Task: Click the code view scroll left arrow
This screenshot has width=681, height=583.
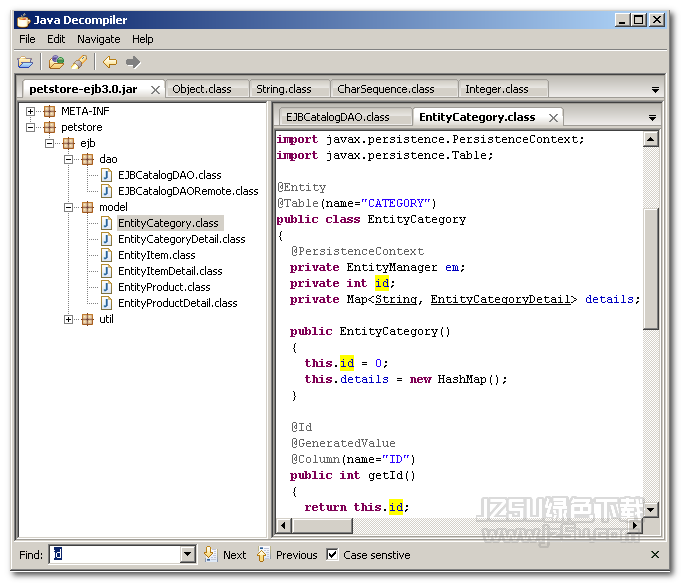Action: click(x=284, y=526)
